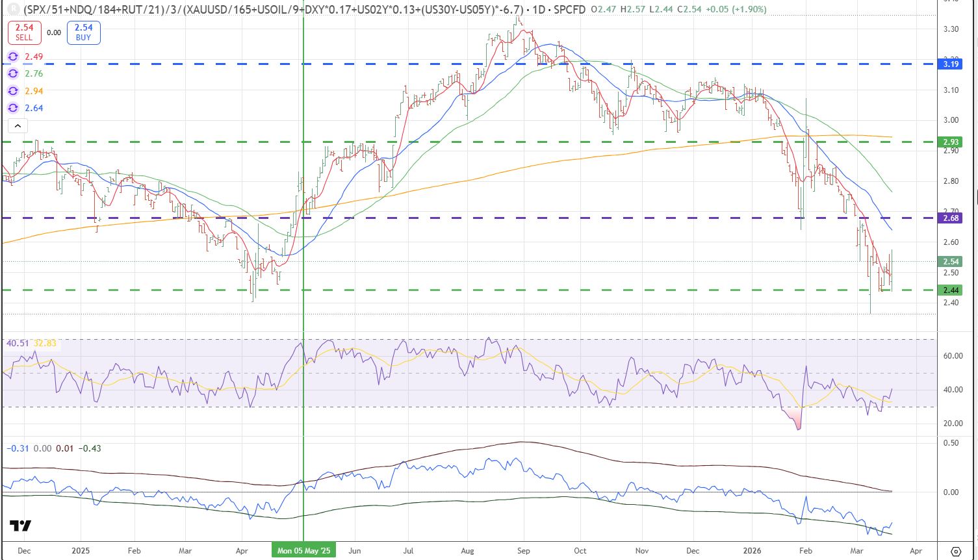The width and height of the screenshot is (978, 560).
Task: Click the refresh icon beside 2.49 indicator
Action: [x=12, y=57]
